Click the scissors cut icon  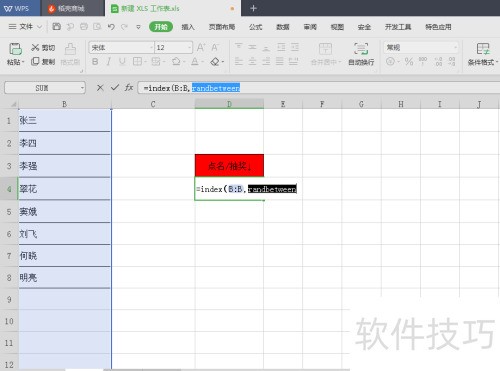[x=35, y=48]
